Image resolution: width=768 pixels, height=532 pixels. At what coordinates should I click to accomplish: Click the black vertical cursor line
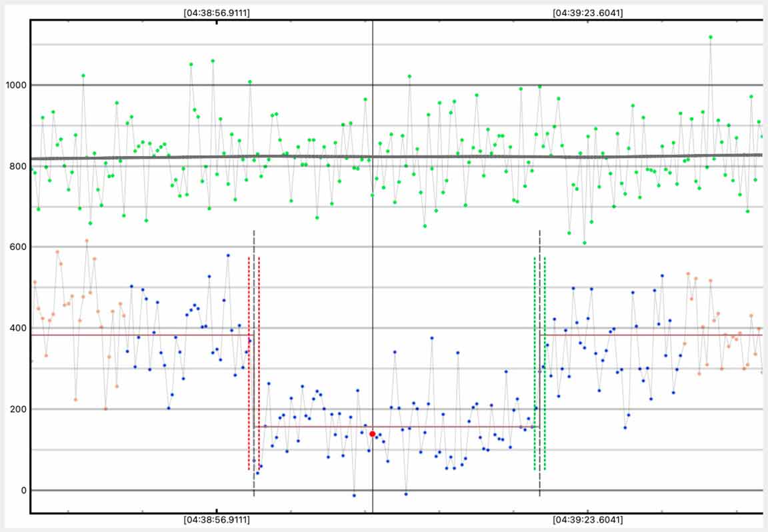tap(372, 267)
